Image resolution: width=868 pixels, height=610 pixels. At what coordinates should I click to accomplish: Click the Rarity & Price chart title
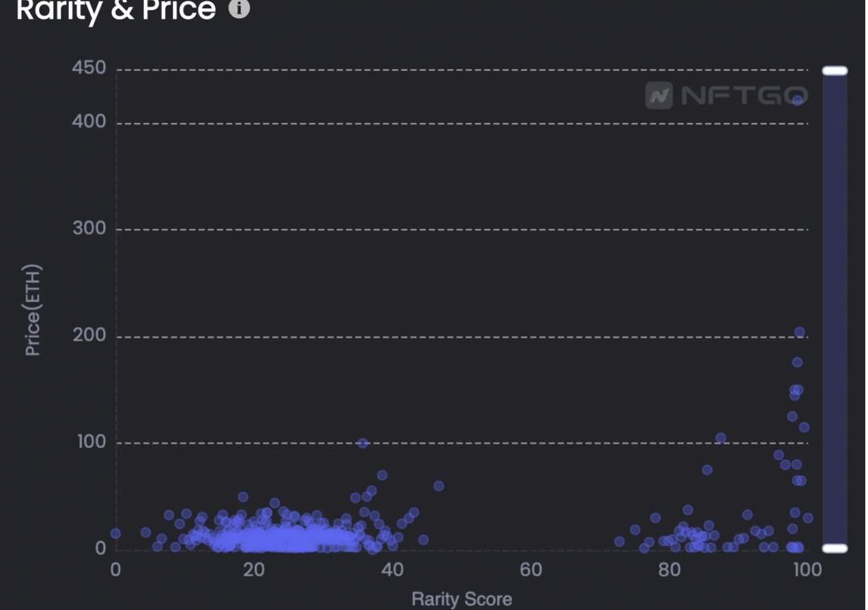click(116, 10)
